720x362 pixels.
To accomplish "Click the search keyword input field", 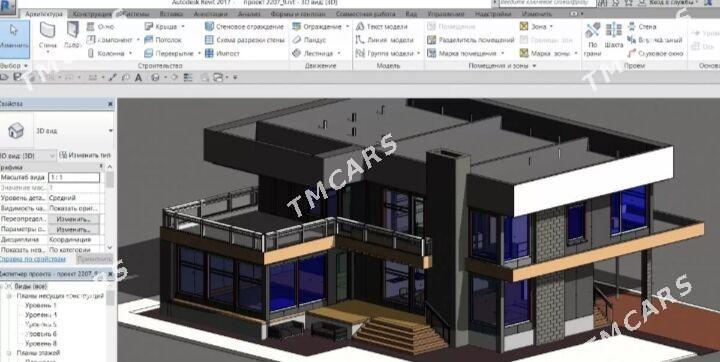I will tap(546, 3).
